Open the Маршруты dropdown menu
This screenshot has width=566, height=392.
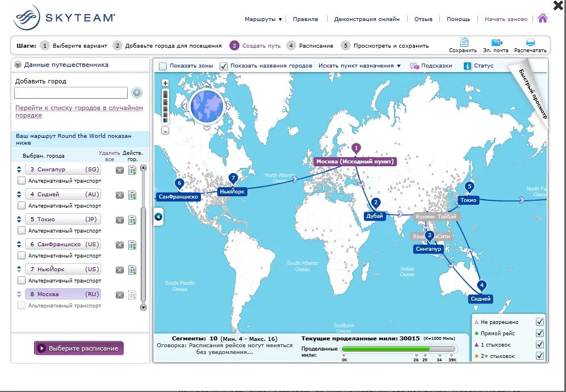(x=263, y=19)
